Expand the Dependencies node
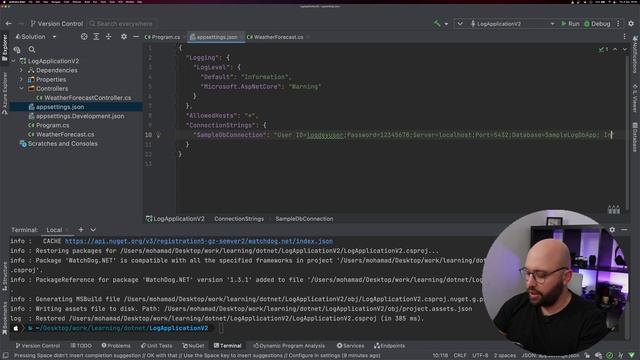This screenshot has height=360, width=640. pyautogui.click(x=22, y=70)
